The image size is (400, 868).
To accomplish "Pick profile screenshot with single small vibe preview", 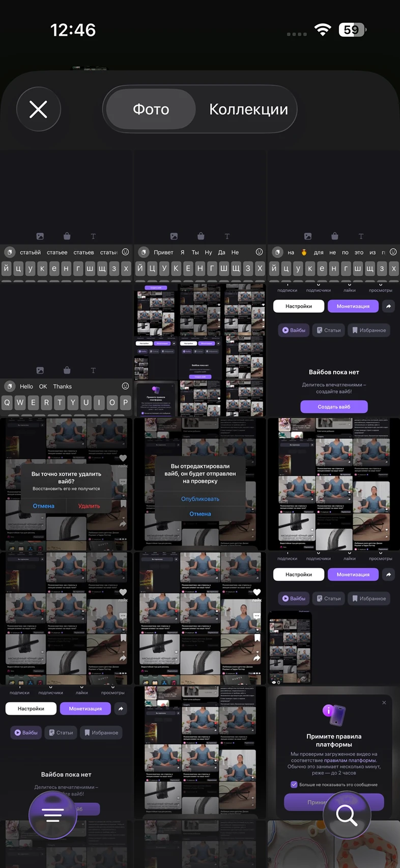I will click(x=334, y=618).
